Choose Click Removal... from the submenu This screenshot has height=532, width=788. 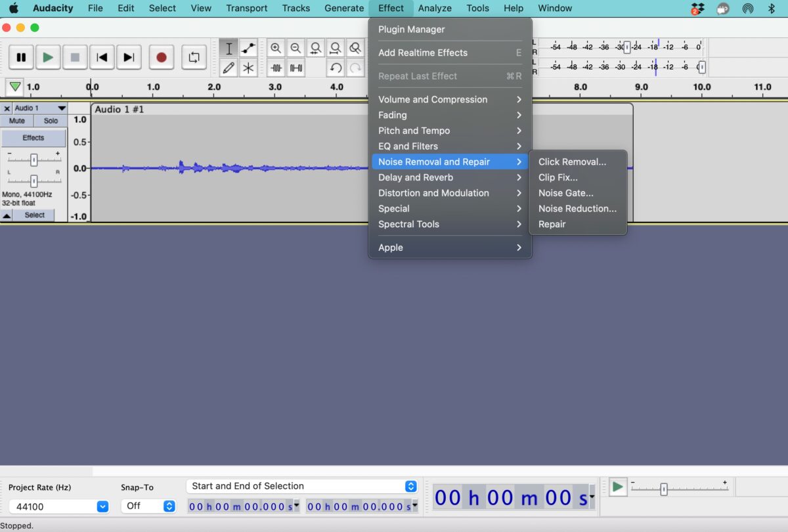click(x=578, y=162)
